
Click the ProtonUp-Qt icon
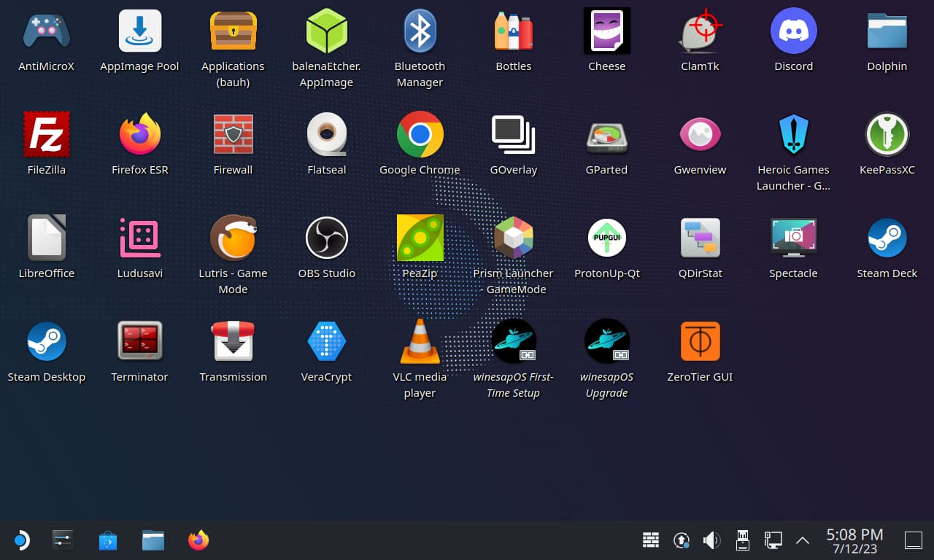click(x=606, y=238)
